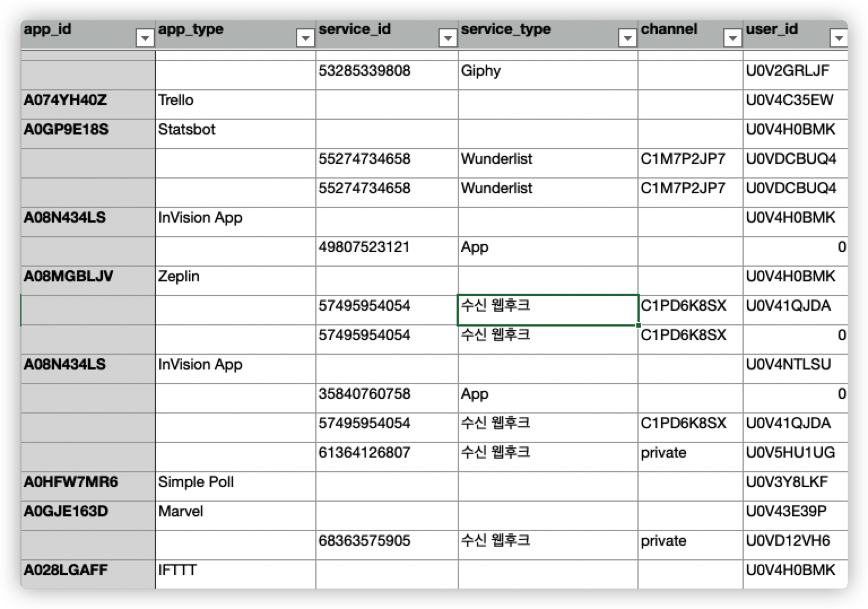Select app id cell A08MGBLJV

point(88,280)
